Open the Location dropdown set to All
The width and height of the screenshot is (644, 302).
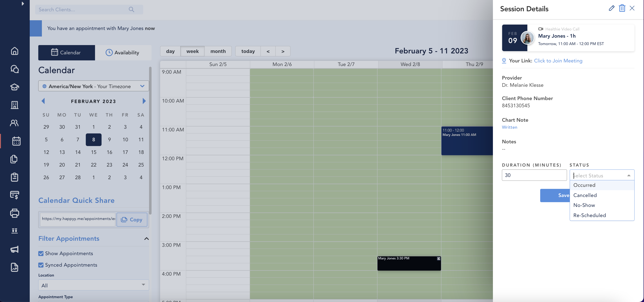(x=93, y=285)
